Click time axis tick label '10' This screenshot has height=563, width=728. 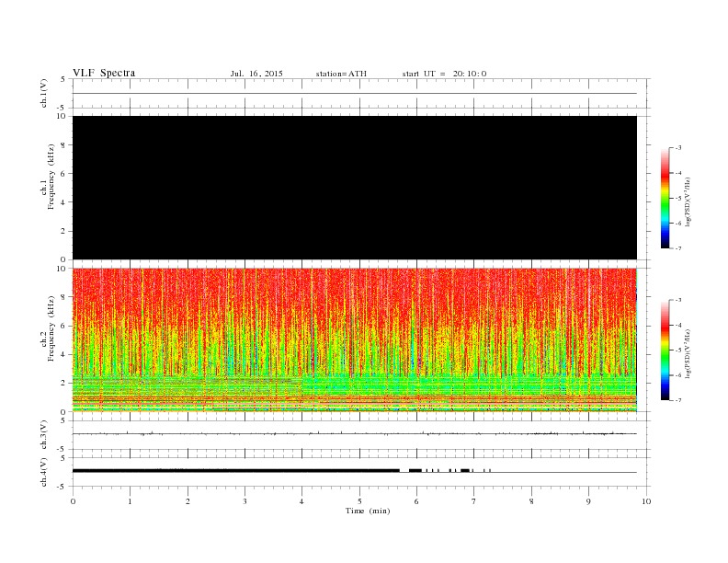click(x=646, y=501)
